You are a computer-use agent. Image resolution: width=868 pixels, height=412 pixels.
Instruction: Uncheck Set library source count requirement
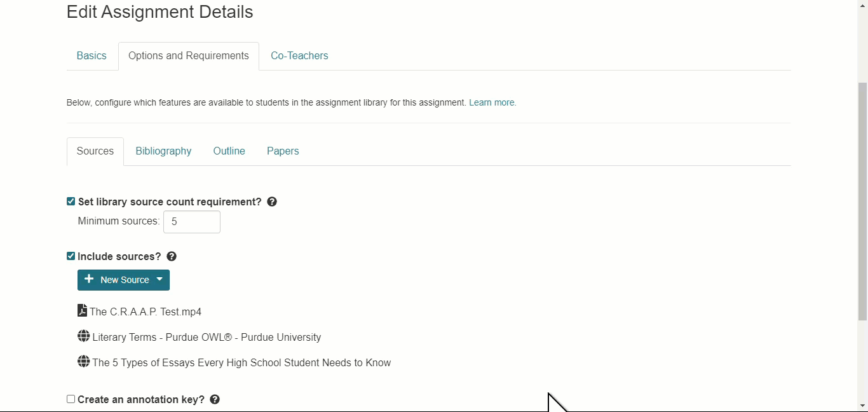pyautogui.click(x=71, y=202)
